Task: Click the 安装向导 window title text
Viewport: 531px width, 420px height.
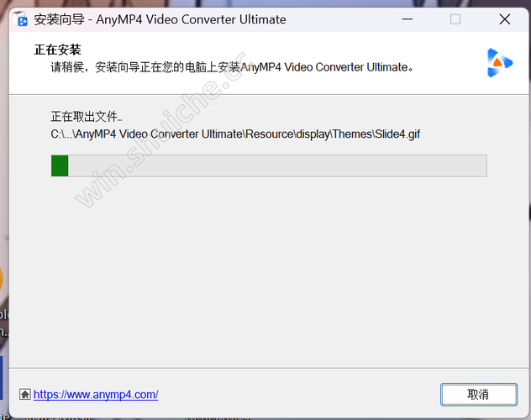Action: coord(59,19)
